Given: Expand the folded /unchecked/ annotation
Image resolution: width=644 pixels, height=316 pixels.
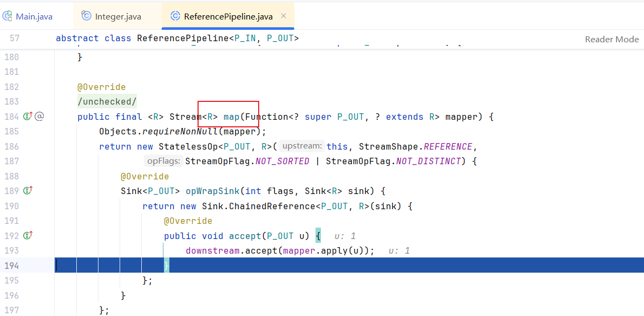Looking at the screenshot, I should [x=107, y=102].
